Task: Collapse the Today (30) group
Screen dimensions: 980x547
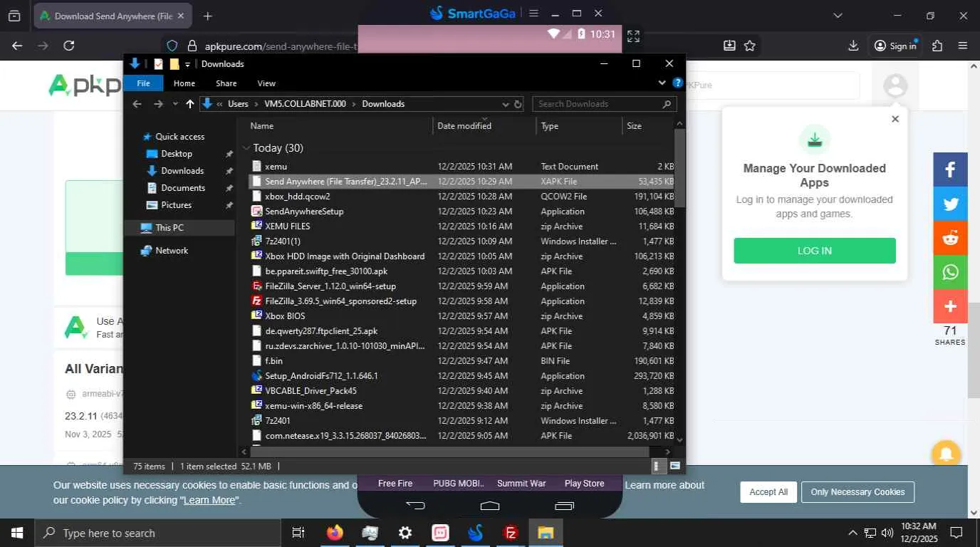Action: [246, 148]
